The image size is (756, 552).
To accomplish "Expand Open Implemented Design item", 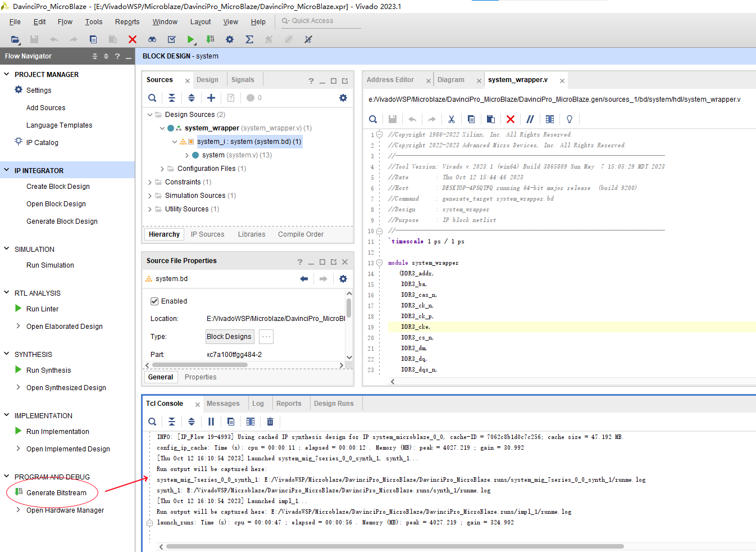I will tap(19, 449).
